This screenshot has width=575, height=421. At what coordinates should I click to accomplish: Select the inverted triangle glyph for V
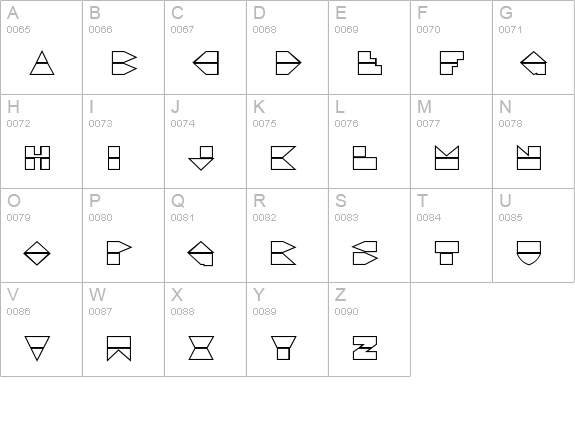pos(37,348)
